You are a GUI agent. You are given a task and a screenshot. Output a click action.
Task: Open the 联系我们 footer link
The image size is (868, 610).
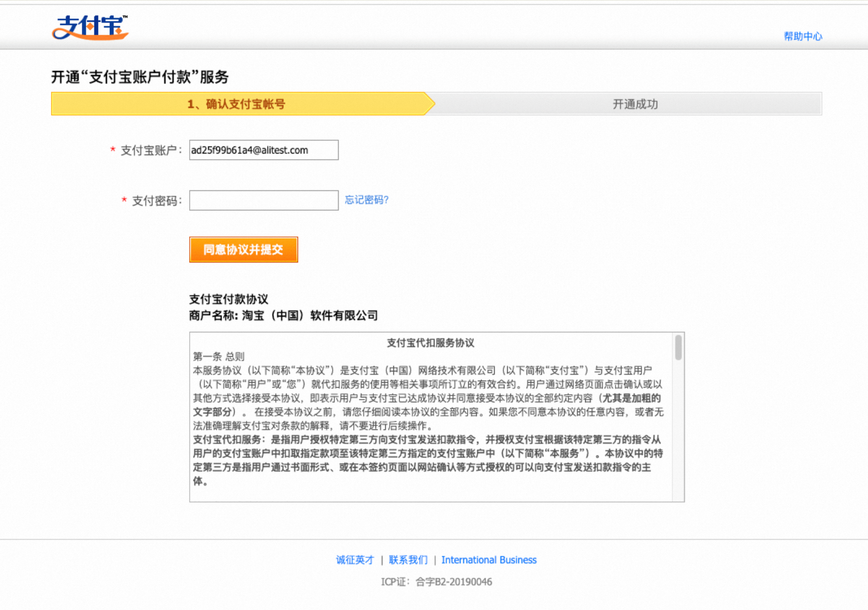[408, 560]
